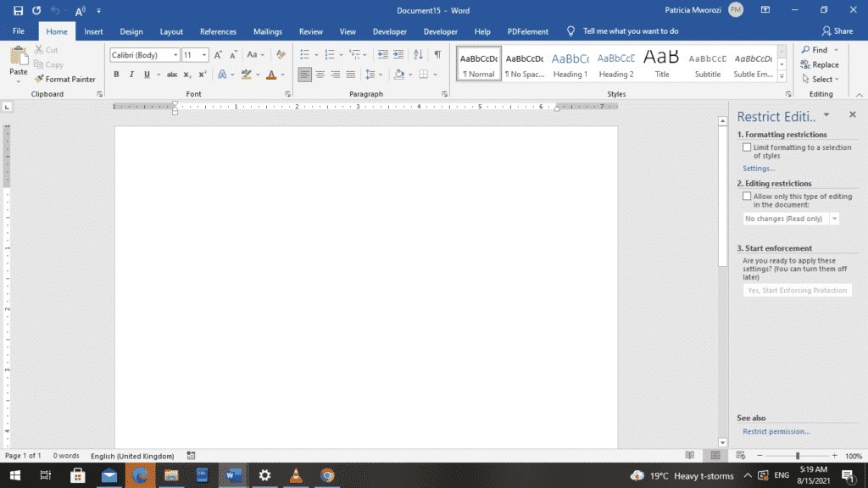Select the Format Painter tool
Viewport: 868px width, 488px height.
click(x=65, y=79)
